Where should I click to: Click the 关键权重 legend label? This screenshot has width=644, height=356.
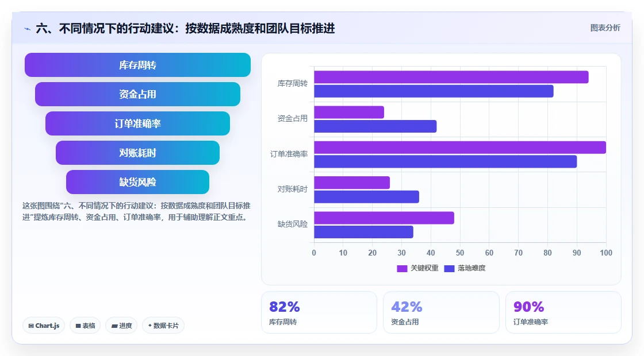click(x=424, y=268)
